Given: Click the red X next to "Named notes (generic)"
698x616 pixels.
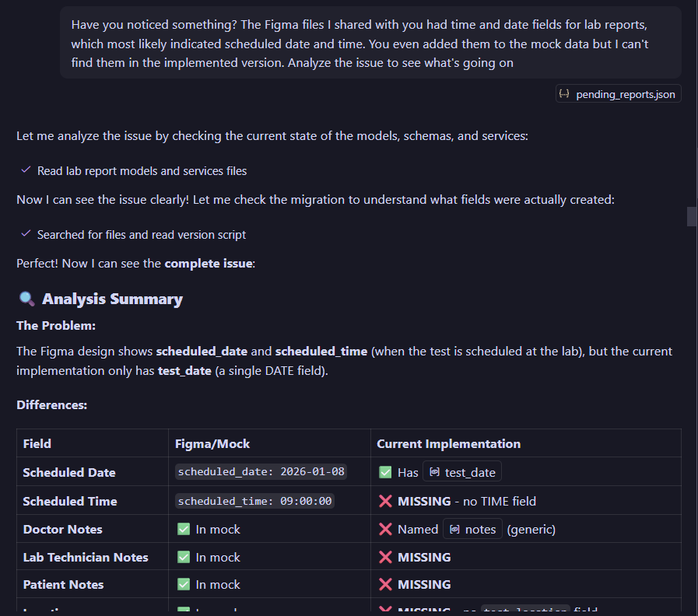Looking at the screenshot, I should click(386, 529).
